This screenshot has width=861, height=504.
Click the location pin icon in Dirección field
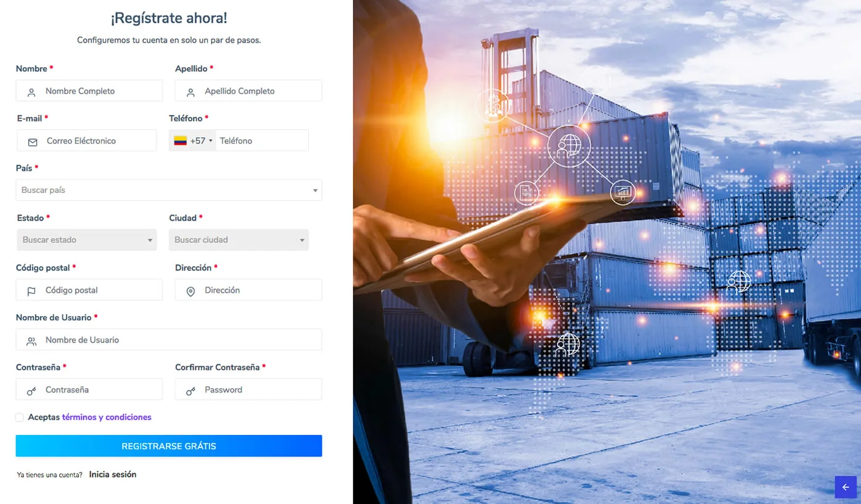tap(190, 291)
